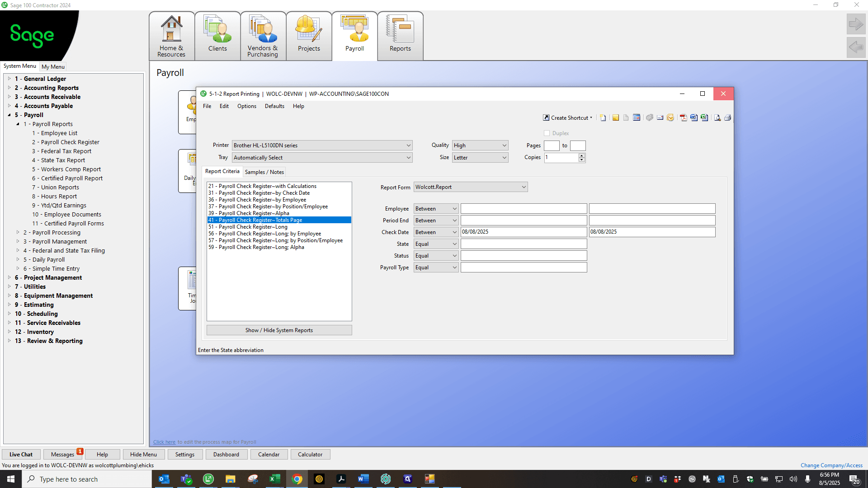Open the Create Shortcut dropdown

[x=568, y=118]
